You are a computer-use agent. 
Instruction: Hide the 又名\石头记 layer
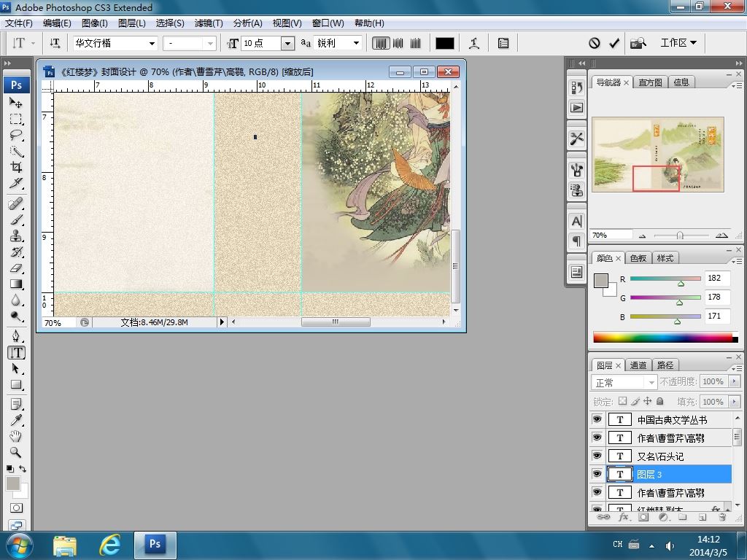[x=597, y=456]
